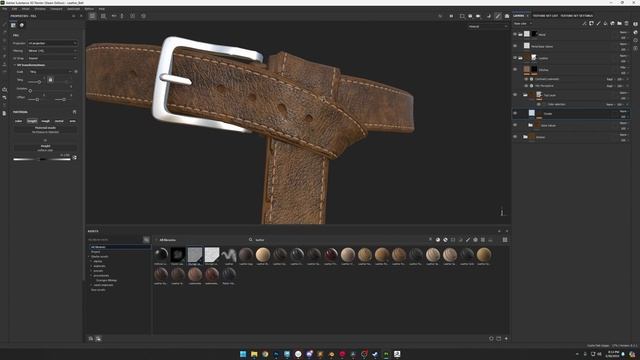Viewport: 640px width, 360px height.
Task: Open the viewport Material display dropdown
Action: tap(488, 27)
